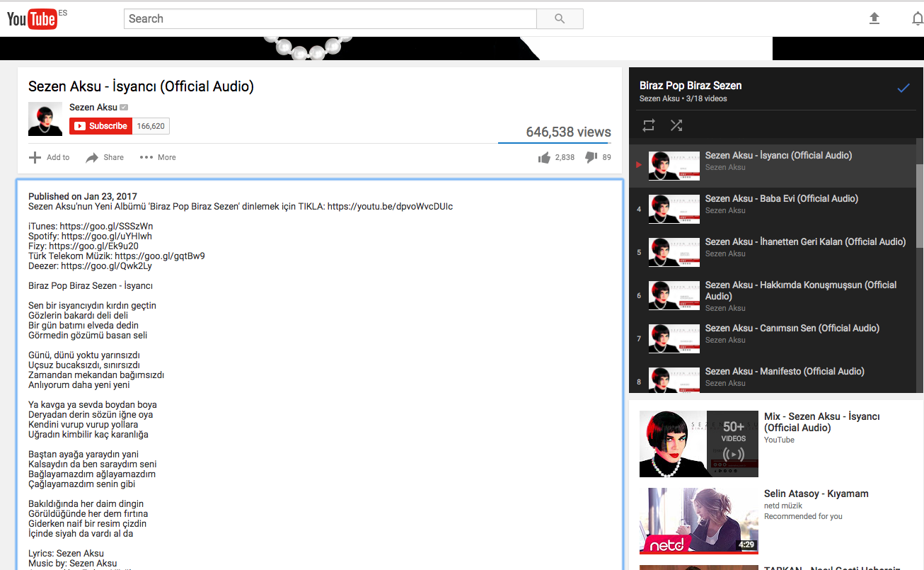Click the 646,538 views counter
924x570 pixels.
coord(568,132)
